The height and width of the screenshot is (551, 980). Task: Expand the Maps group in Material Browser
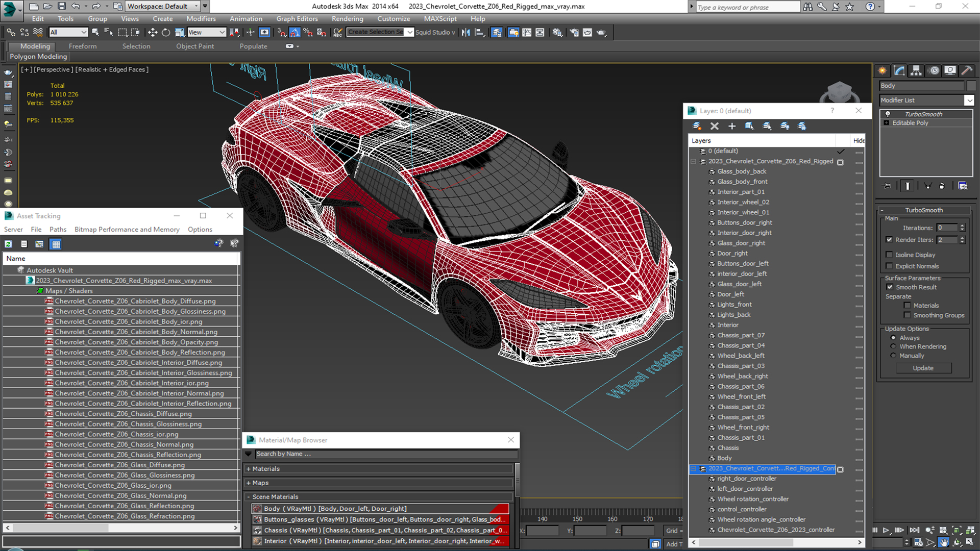click(x=249, y=483)
